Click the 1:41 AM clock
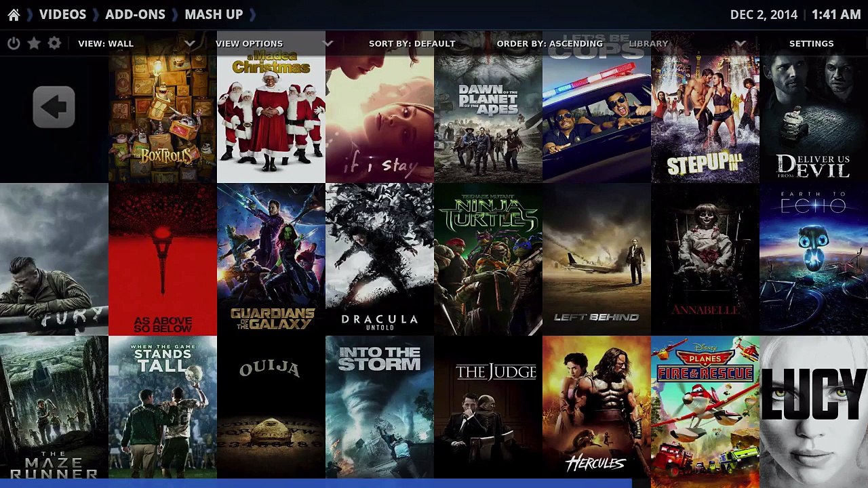Image resolution: width=868 pixels, height=488 pixels. point(835,14)
